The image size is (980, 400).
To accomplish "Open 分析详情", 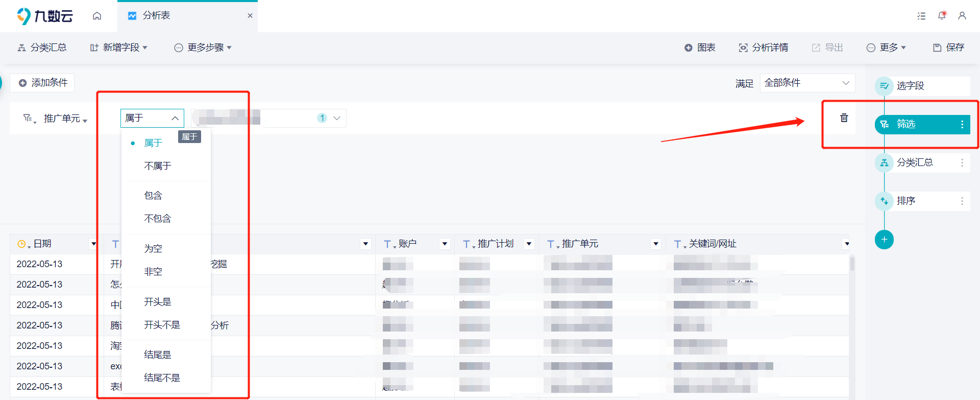I will [x=764, y=48].
